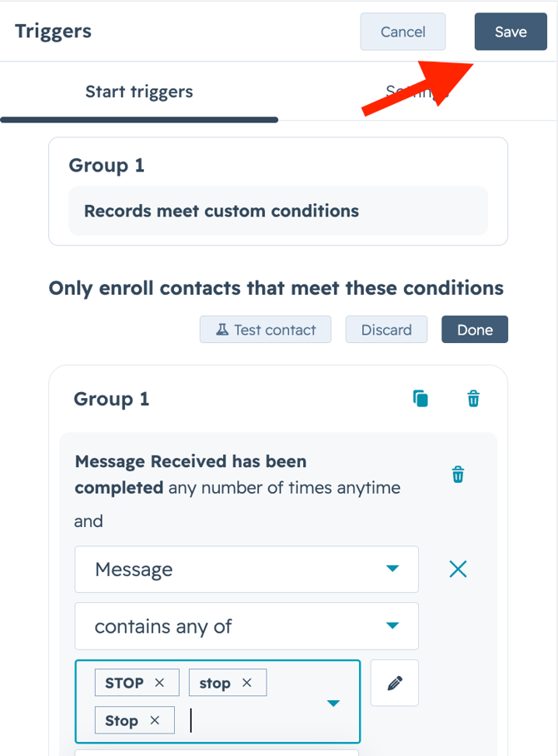
Task: Click the Save button
Action: [511, 32]
